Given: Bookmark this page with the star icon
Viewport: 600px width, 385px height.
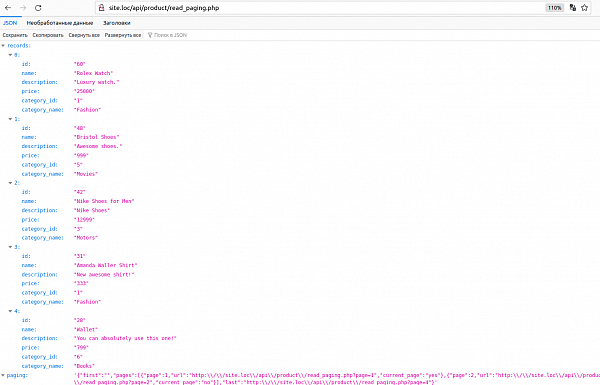Looking at the screenshot, I should [585, 8].
